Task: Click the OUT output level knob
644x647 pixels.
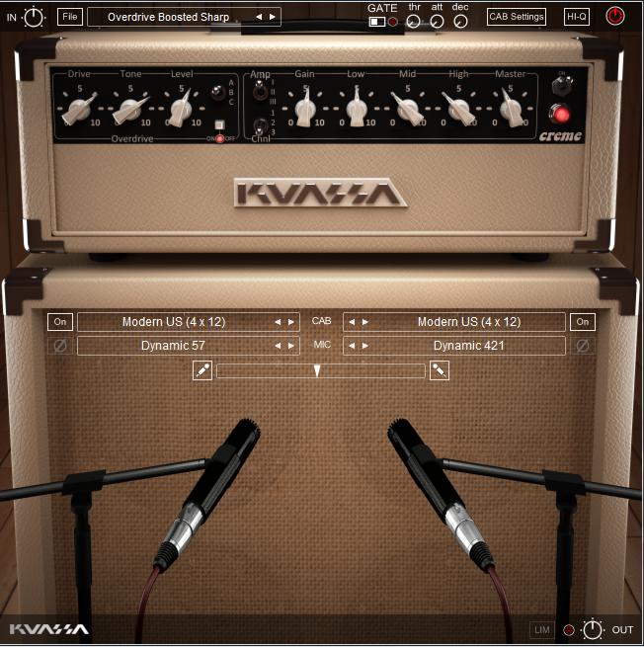Action: (x=593, y=629)
